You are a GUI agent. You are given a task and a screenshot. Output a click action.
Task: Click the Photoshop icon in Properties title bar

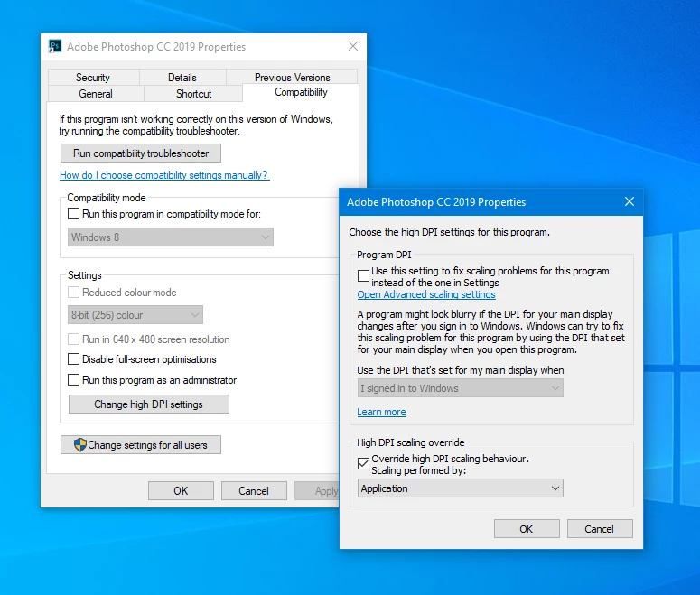(x=54, y=46)
